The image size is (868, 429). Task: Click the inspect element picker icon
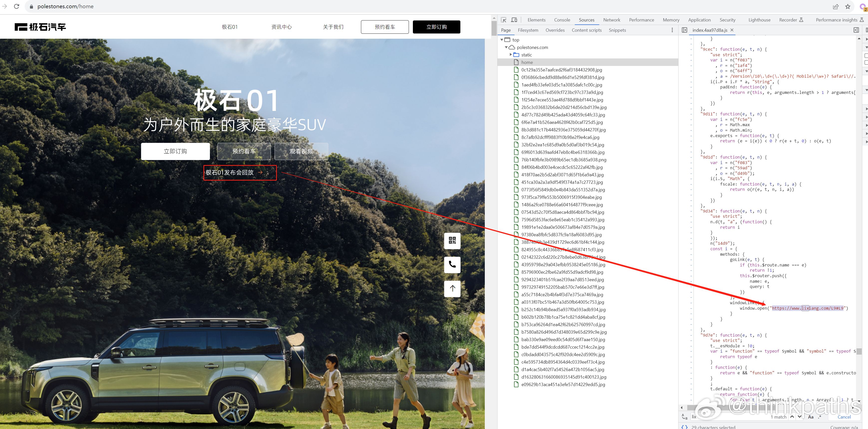point(504,20)
